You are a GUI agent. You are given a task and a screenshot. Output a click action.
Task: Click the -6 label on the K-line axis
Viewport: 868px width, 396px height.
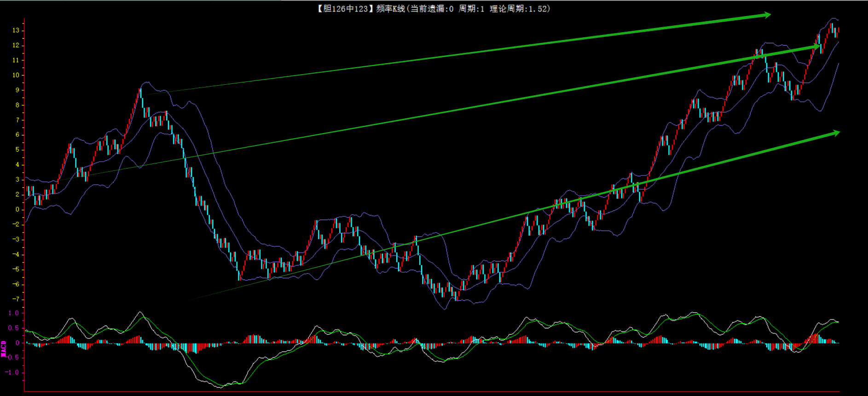click(16, 284)
